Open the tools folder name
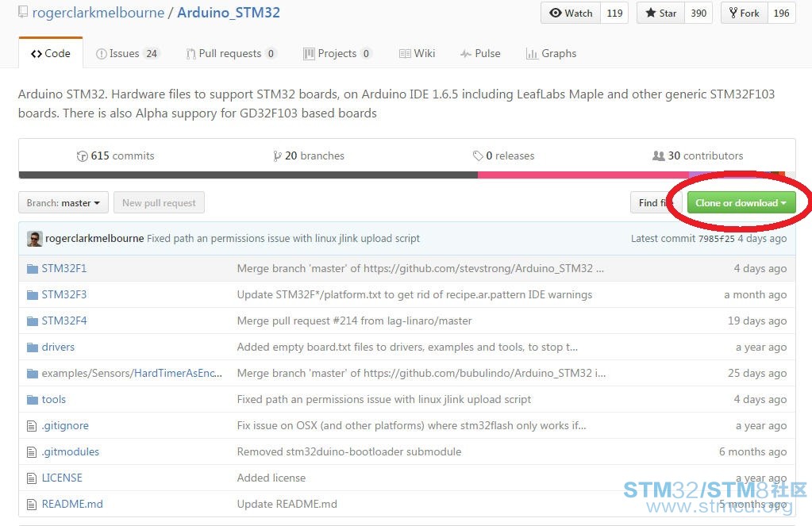Viewport: 812px width, 526px height. coord(54,400)
